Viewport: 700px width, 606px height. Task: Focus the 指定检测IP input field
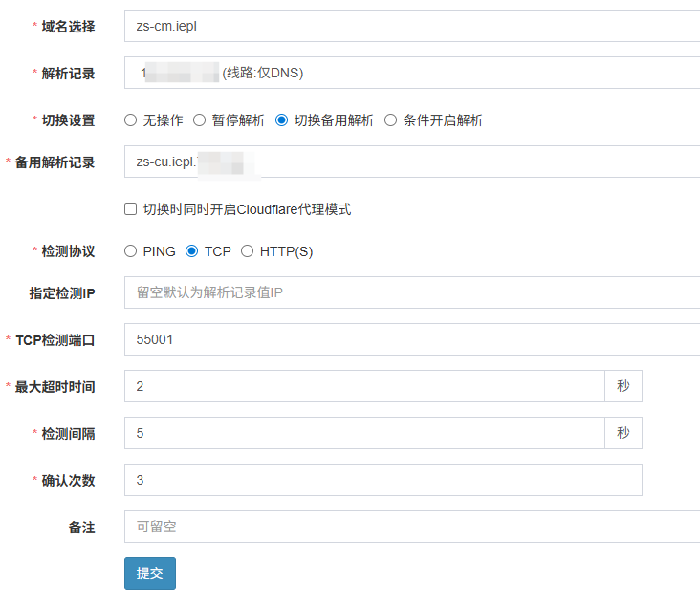(411, 292)
